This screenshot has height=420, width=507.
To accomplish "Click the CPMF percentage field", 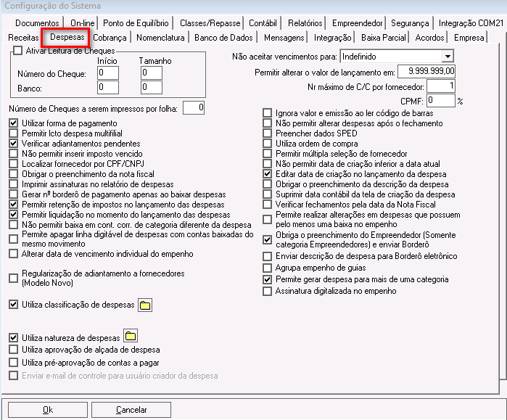I will pos(441,101).
